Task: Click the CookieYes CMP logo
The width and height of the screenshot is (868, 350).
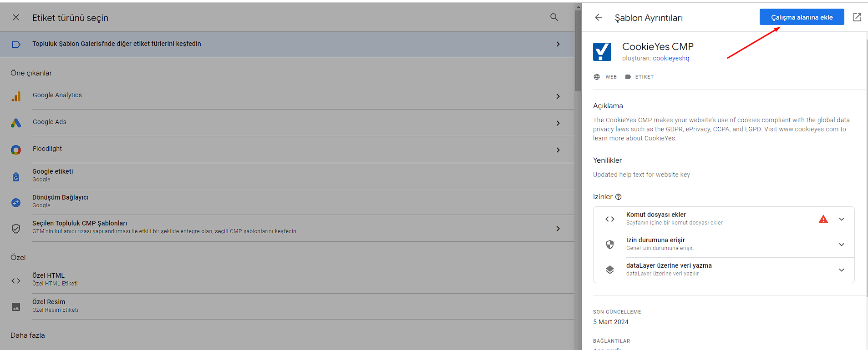Action: (x=602, y=52)
